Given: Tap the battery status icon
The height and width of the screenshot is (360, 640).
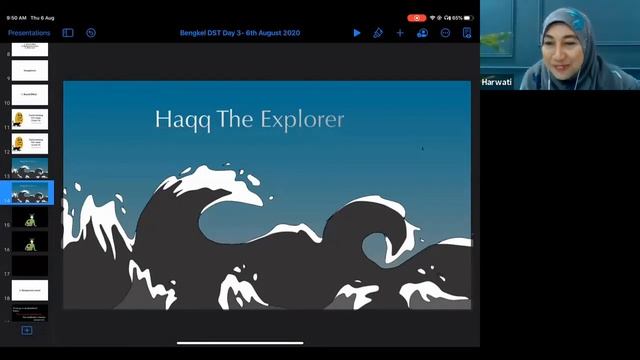Looking at the screenshot, I should tap(469, 18).
